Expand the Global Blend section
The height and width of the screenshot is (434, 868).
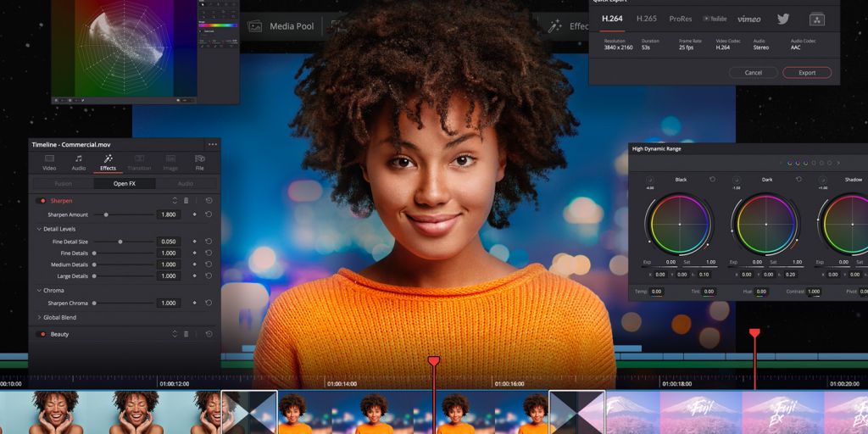point(39,317)
